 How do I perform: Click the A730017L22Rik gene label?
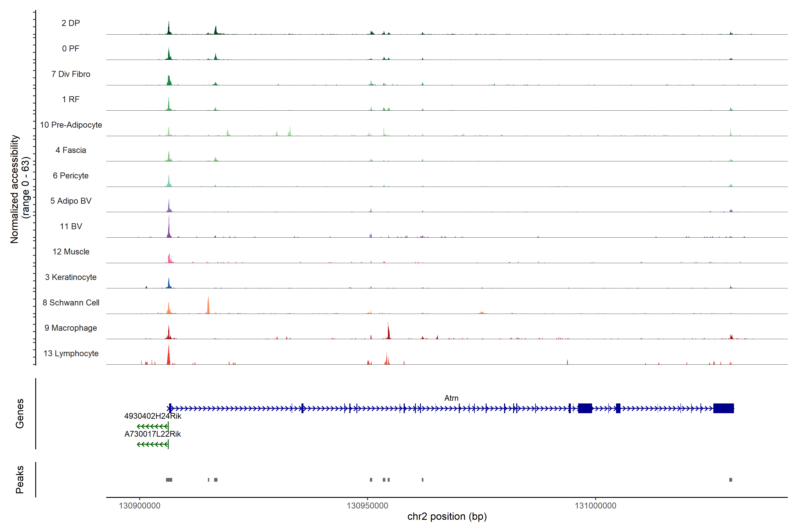coord(153,434)
